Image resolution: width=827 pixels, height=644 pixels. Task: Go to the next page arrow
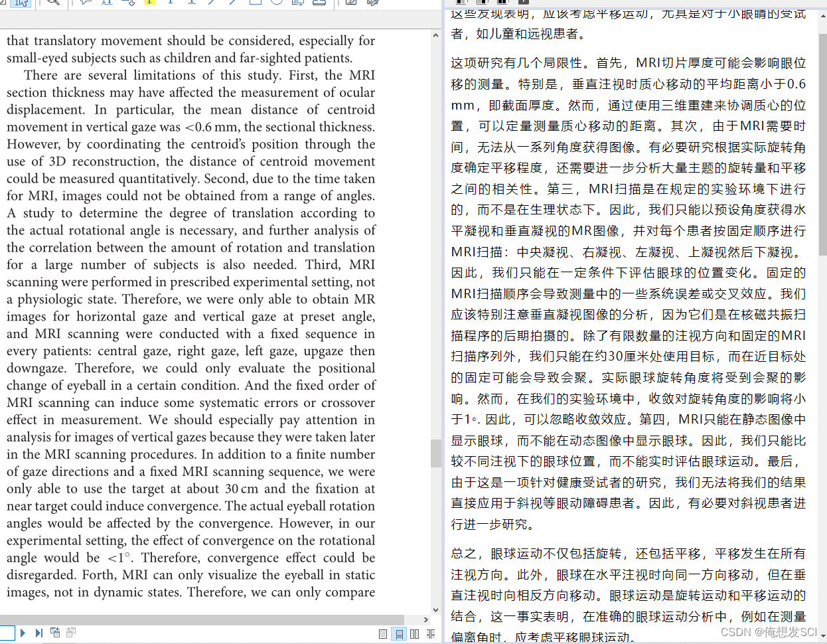pos(23,633)
